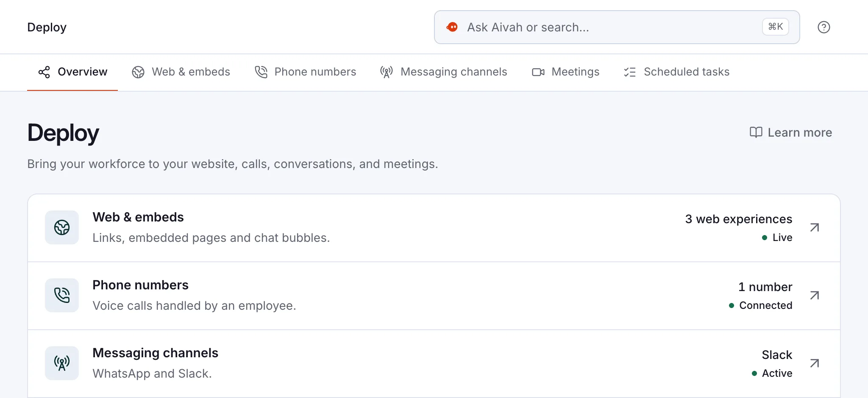
Task: Open Web & embeds via its arrow icon
Action: [814, 227]
